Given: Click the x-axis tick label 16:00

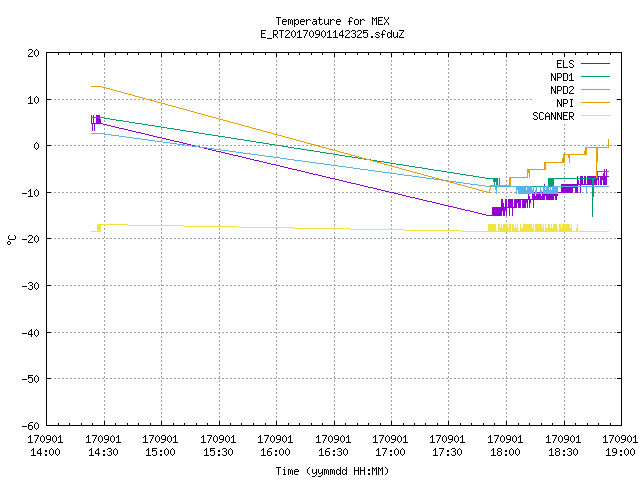Looking at the screenshot, I should [276, 452].
